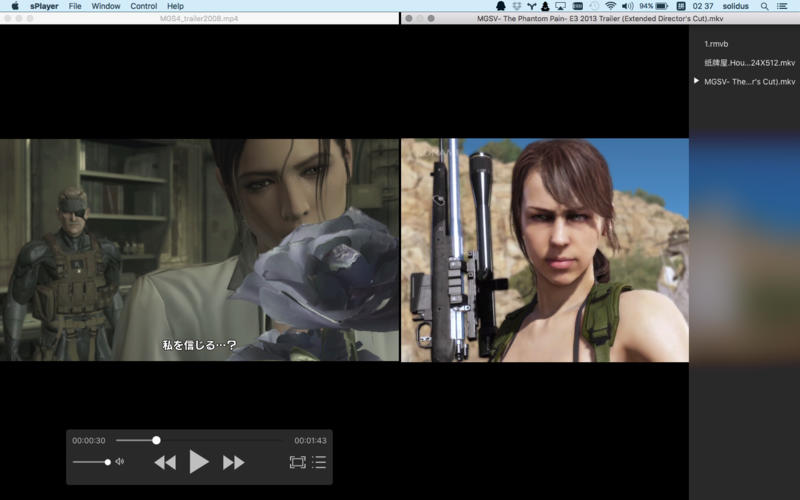Viewport: 800px width, 500px height.
Task: Toggle fullscreen with the fullscreen icon
Action: 297,462
